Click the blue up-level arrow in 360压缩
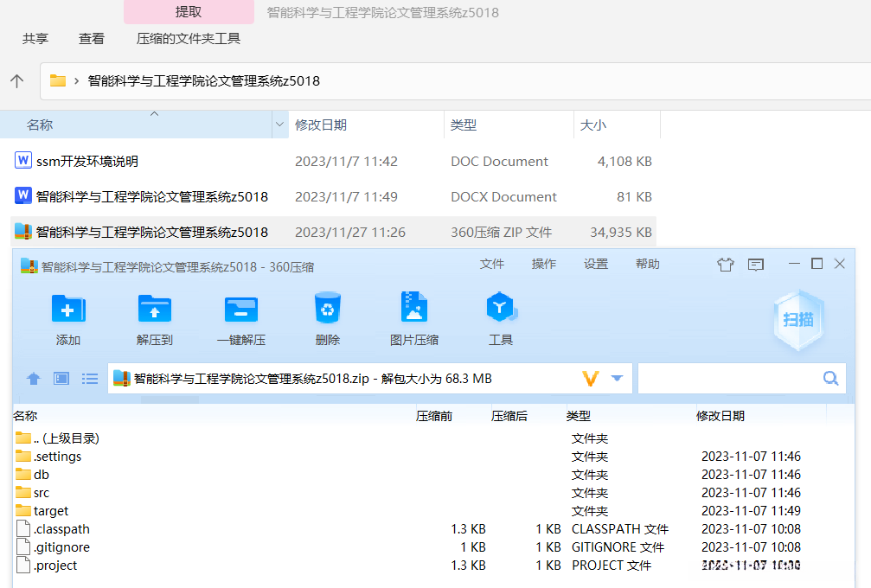 pos(34,379)
